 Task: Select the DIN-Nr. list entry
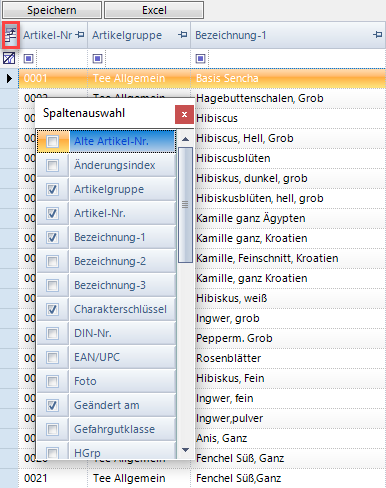(x=123, y=333)
